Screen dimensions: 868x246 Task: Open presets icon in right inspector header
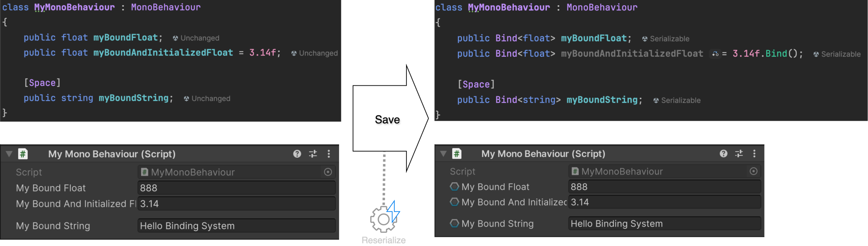[739, 153]
